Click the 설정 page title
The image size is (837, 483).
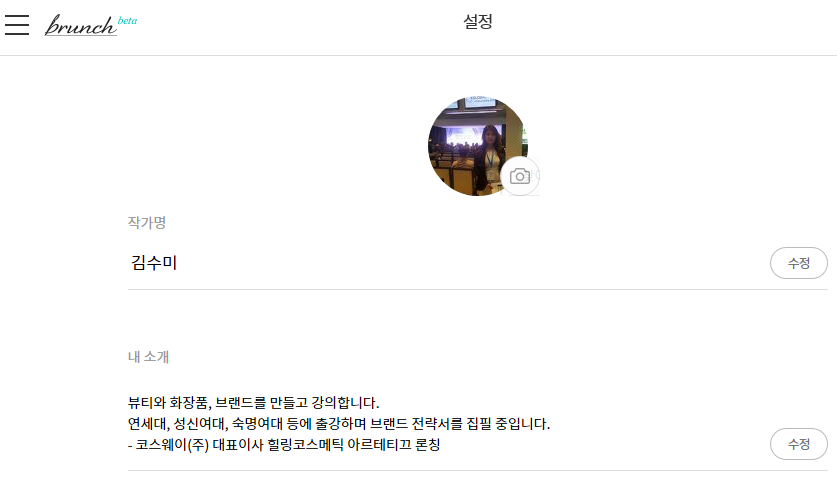(x=478, y=22)
